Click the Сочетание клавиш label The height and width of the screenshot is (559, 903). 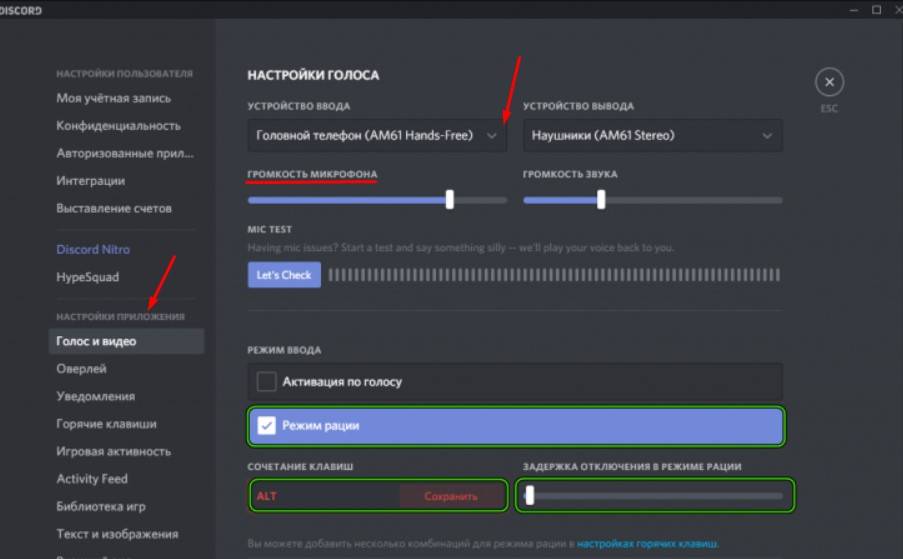(300, 466)
